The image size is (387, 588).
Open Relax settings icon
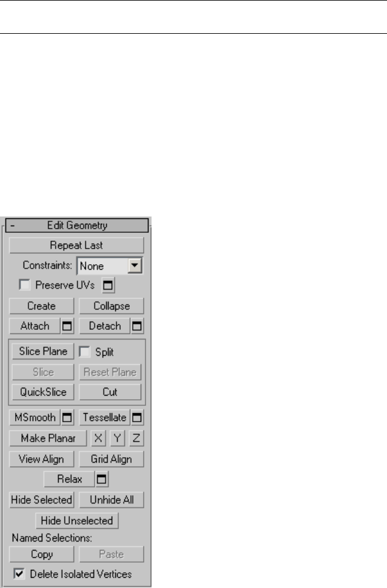point(101,479)
